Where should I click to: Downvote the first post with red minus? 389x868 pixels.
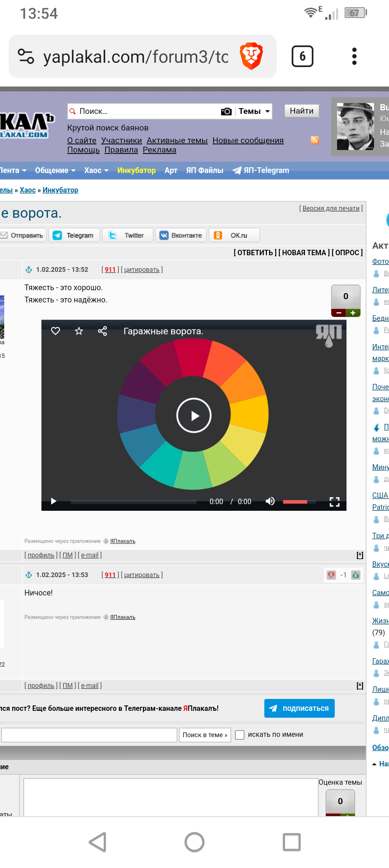pos(339,313)
